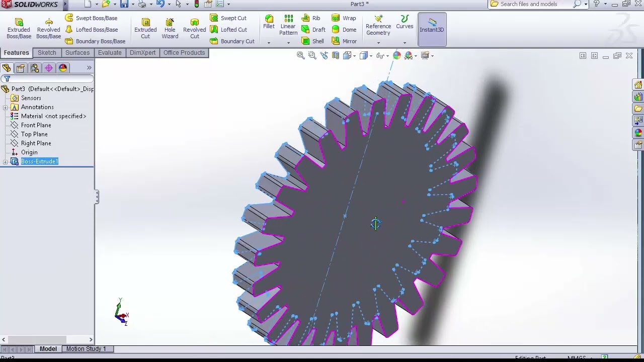The image size is (644, 362).
Task: Select the Rib feature
Action: pos(311,18)
